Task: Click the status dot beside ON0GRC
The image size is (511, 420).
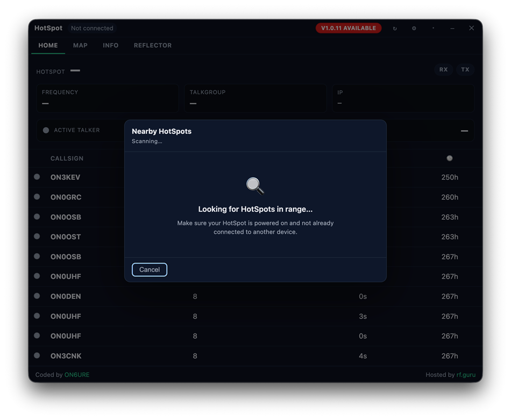Action: coord(37,196)
